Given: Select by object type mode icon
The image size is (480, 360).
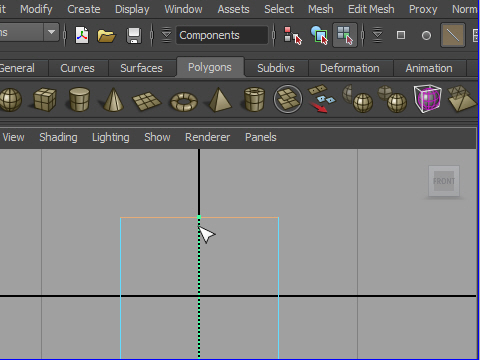Looking at the screenshot, I should pyautogui.click(x=319, y=35).
